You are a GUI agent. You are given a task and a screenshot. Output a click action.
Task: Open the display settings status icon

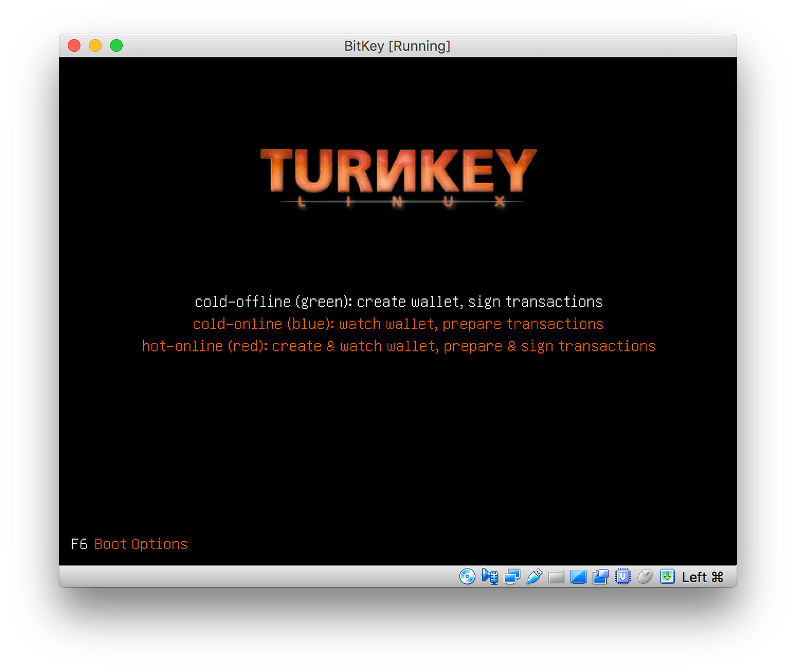(578, 577)
